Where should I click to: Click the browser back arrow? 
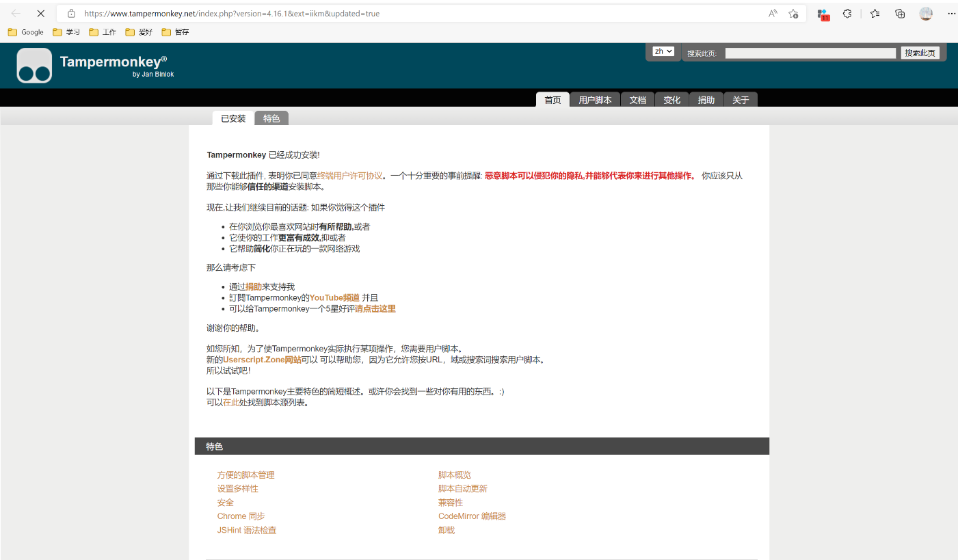pos(16,13)
